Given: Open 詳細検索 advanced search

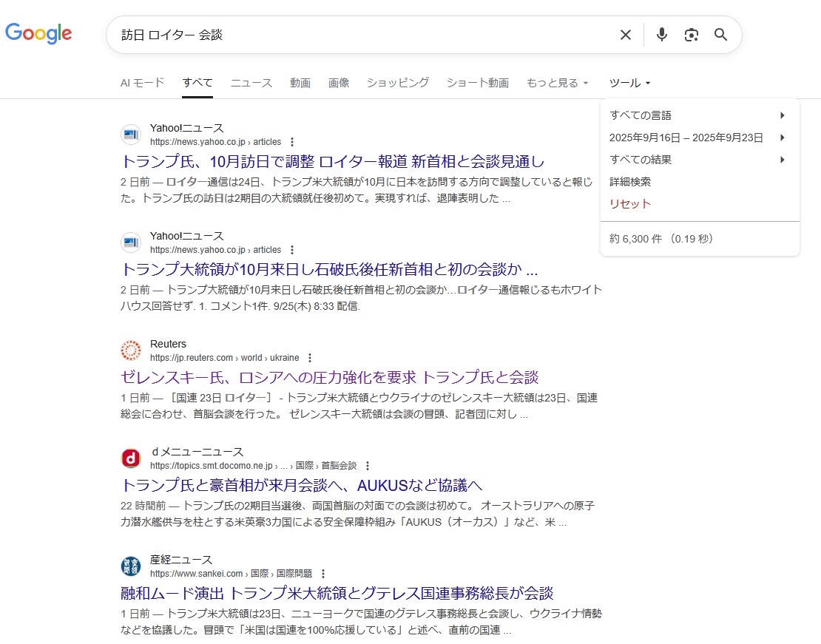Looking at the screenshot, I should 630,182.
